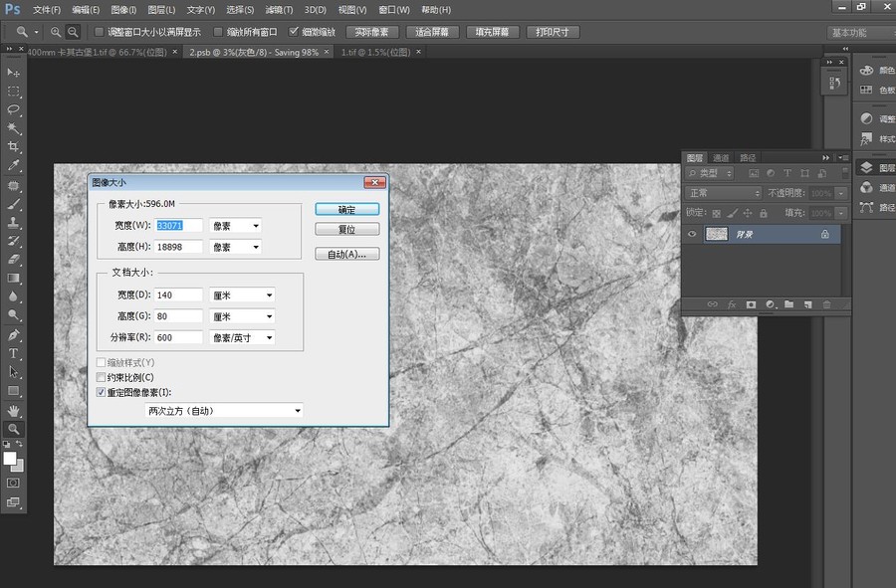Select the Hand tool
Image resolution: width=896 pixels, height=588 pixels.
[13, 411]
